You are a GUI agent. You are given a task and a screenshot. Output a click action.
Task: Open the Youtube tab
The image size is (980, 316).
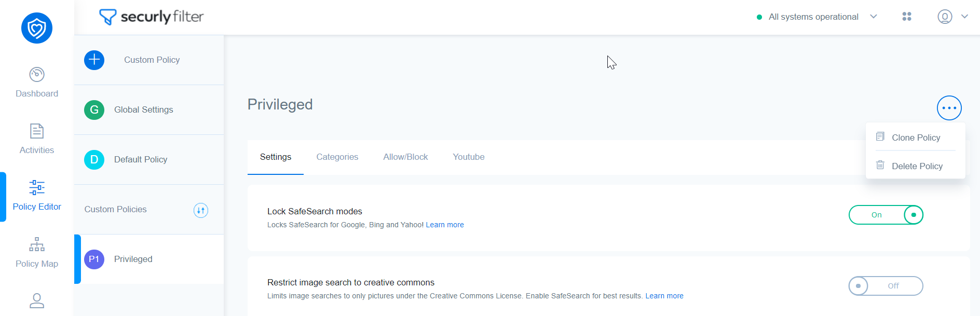pyautogui.click(x=469, y=157)
